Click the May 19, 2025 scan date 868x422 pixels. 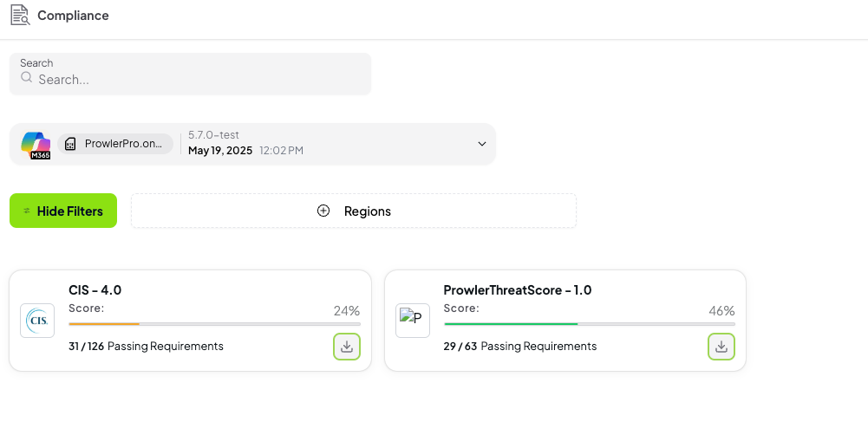point(220,151)
